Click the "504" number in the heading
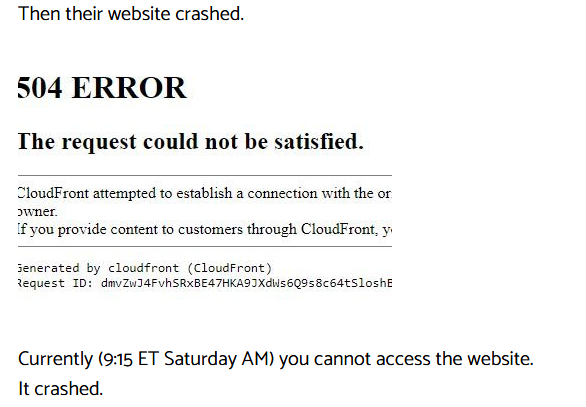586x407 pixels. 40,88
